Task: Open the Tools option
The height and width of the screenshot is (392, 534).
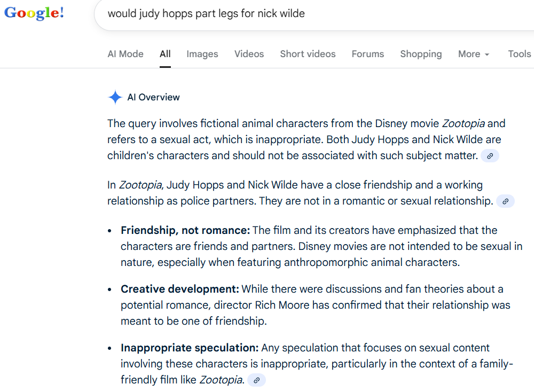Action: coord(520,54)
